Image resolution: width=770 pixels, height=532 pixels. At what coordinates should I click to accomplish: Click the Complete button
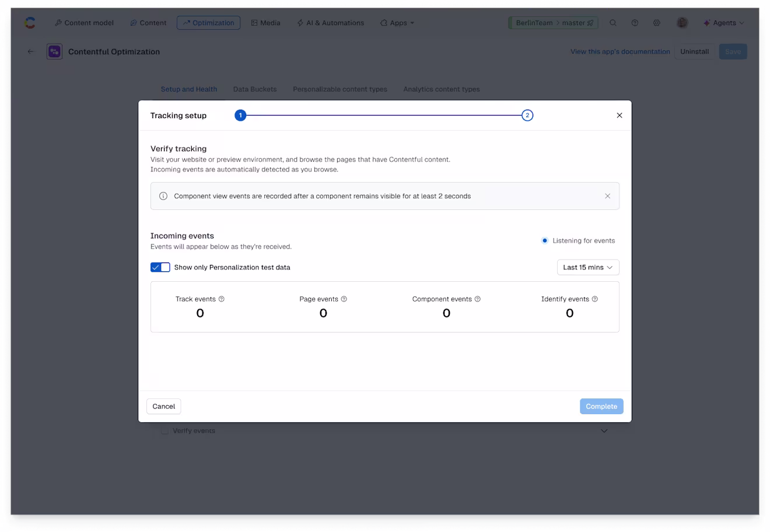click(x=601, y=407)
